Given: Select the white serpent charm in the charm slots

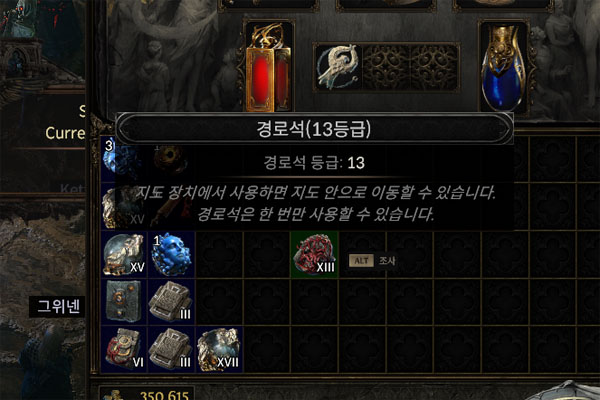Looking at the screenshot, I should tap(338, 67).
